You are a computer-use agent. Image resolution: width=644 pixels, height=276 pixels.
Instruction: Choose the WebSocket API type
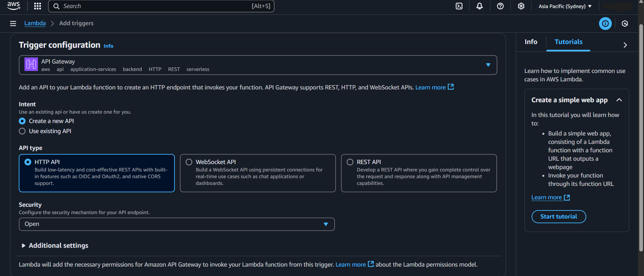tap(258, 173)
